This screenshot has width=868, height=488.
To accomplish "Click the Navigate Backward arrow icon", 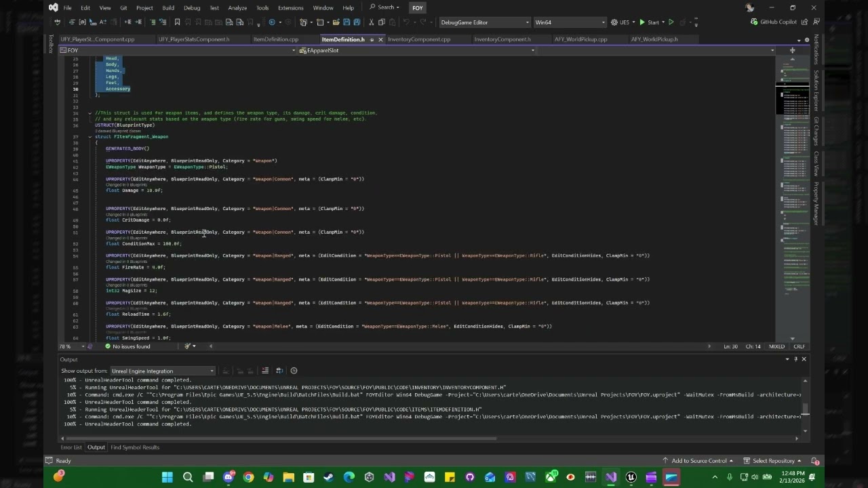I will [272, 22].
